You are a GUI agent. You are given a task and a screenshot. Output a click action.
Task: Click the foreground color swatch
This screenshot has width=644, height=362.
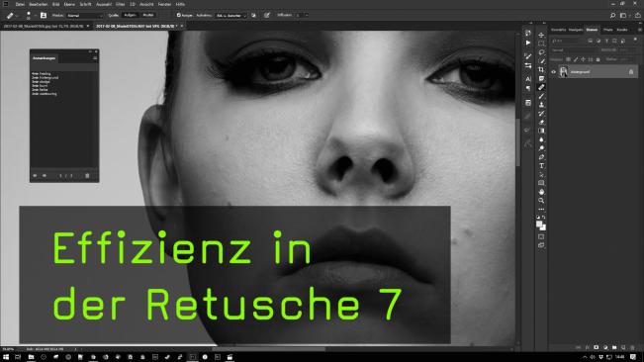(539, 224)
